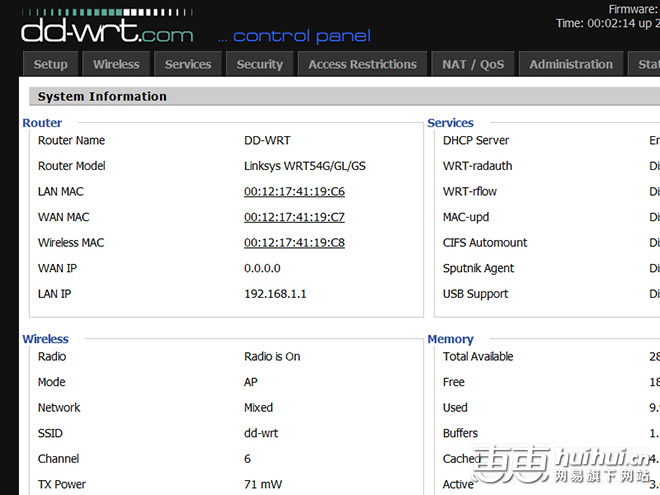Select WAN IP value 0.0.0.0
This screenshot has height=495, width=660.
click(262, 268)
